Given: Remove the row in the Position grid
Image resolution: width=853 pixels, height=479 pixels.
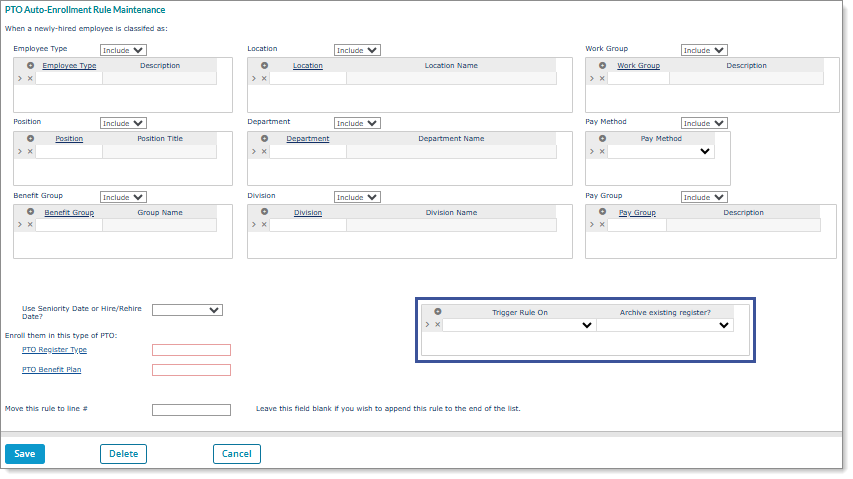Looking at the screenshot, I should point(30,152).
